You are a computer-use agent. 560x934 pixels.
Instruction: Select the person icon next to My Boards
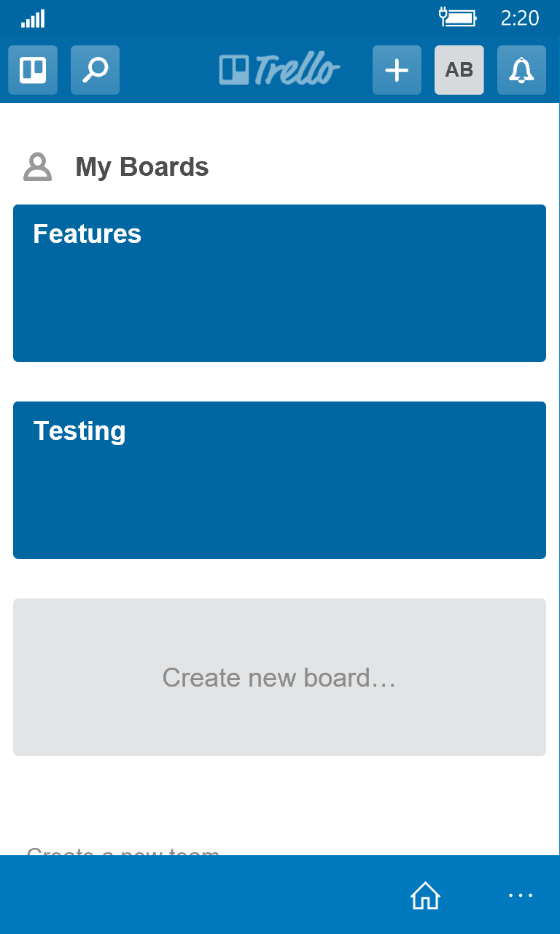pyautogui.click(x=37, y=166)
